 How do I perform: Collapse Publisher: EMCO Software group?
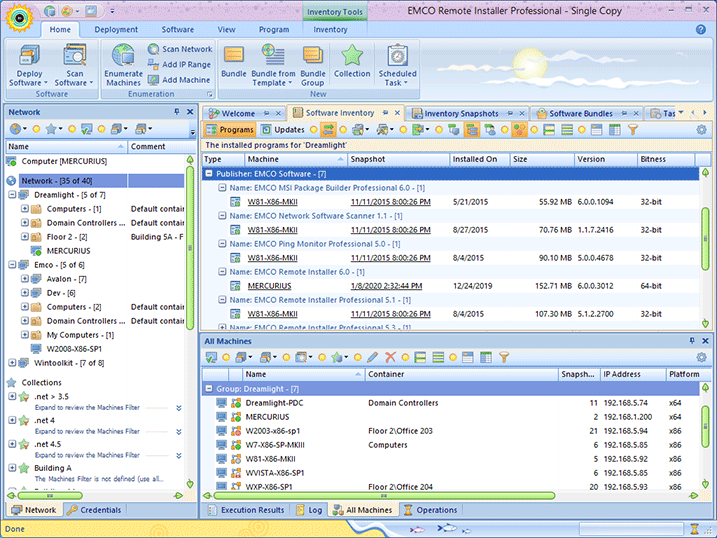(x=208, y=174)
